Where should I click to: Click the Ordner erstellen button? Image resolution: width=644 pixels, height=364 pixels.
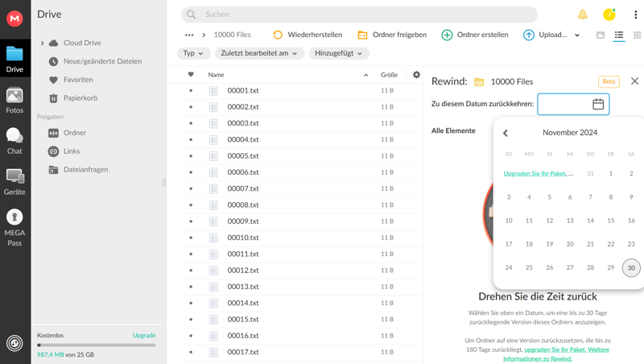[x=474, y=35]
